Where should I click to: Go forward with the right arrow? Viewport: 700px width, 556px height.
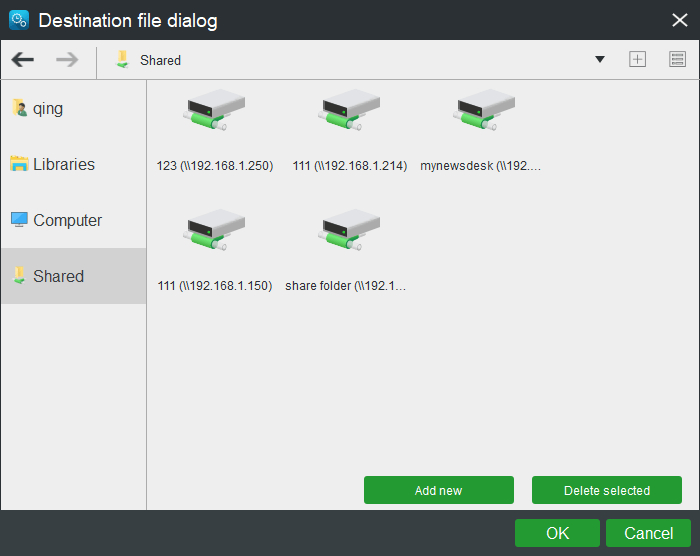click(67, 59)
